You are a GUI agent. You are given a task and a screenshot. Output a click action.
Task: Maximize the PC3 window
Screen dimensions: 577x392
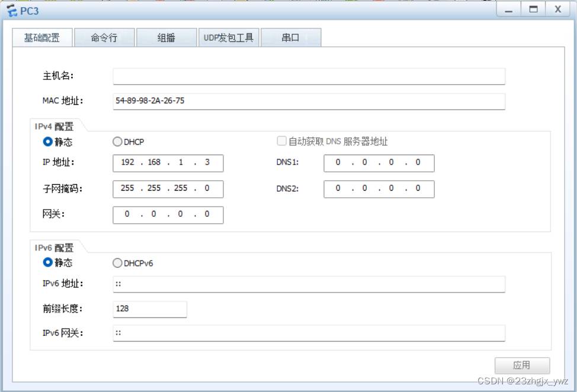[533, 9]
